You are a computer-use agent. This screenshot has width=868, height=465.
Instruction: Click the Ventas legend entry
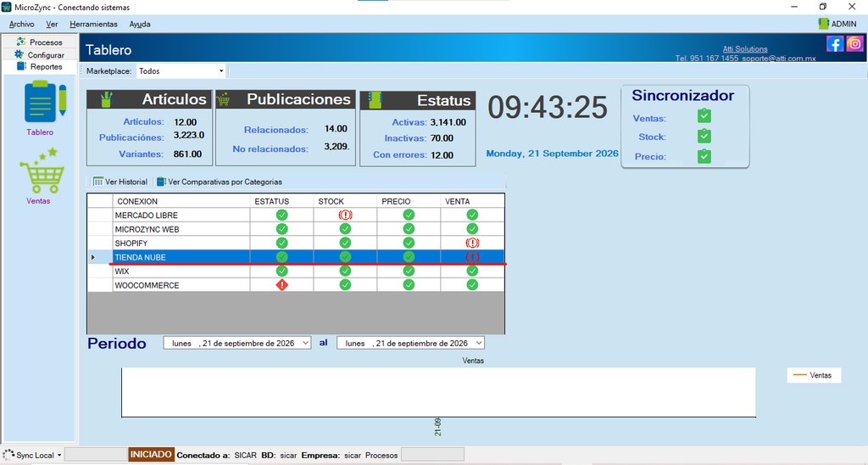(x=814, y=375)
